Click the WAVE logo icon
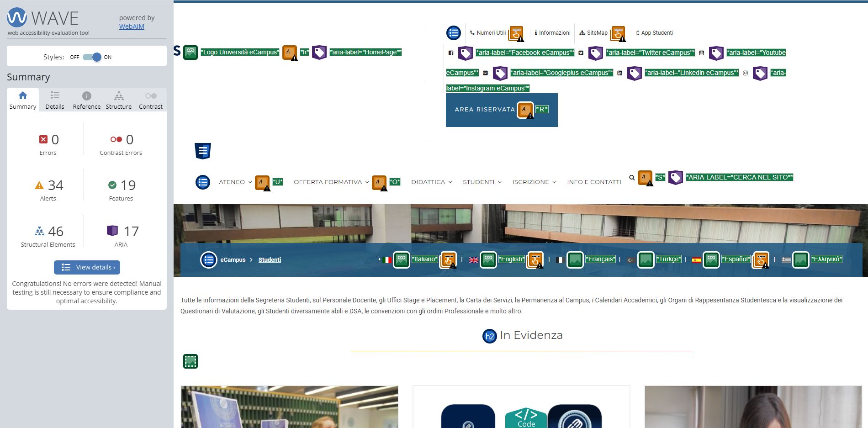Screen dimensions: 868x428 point(17,18)
